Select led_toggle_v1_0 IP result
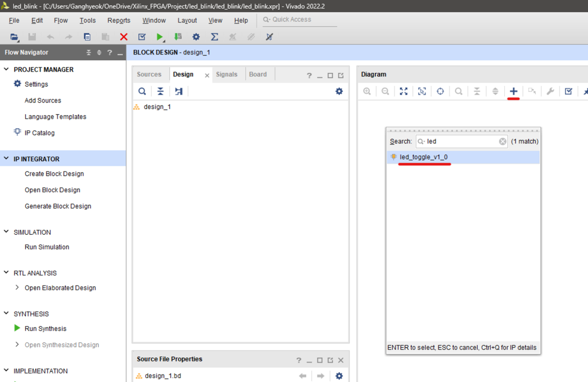This screenshot has width=588, height=382. [x=463, y=157]
